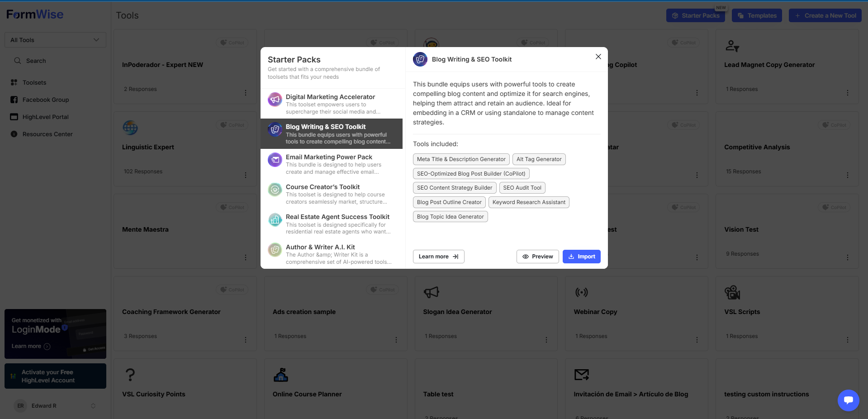This screenshot has height=419, width=868.
Task: Go to Resources Center in sidebar
Action: point(47,134)
